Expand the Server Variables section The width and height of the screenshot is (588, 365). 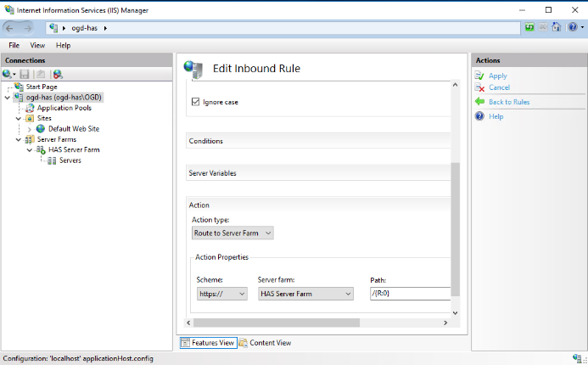pyautogui.click(x=318, y=173)
